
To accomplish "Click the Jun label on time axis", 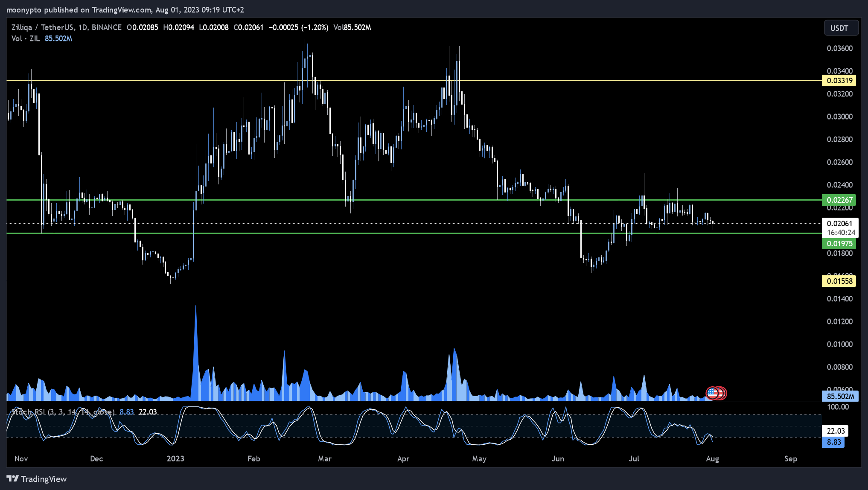I will (x=558, y=459).
